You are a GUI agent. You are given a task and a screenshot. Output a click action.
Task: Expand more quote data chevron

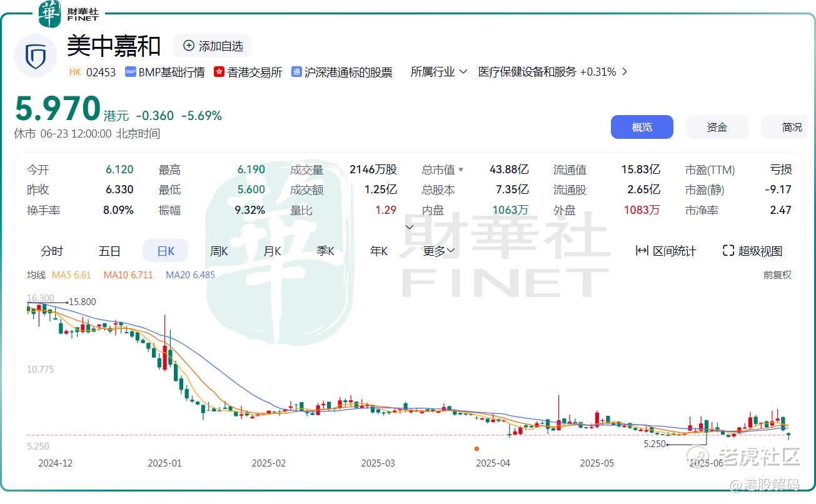(x=410, y=226)
